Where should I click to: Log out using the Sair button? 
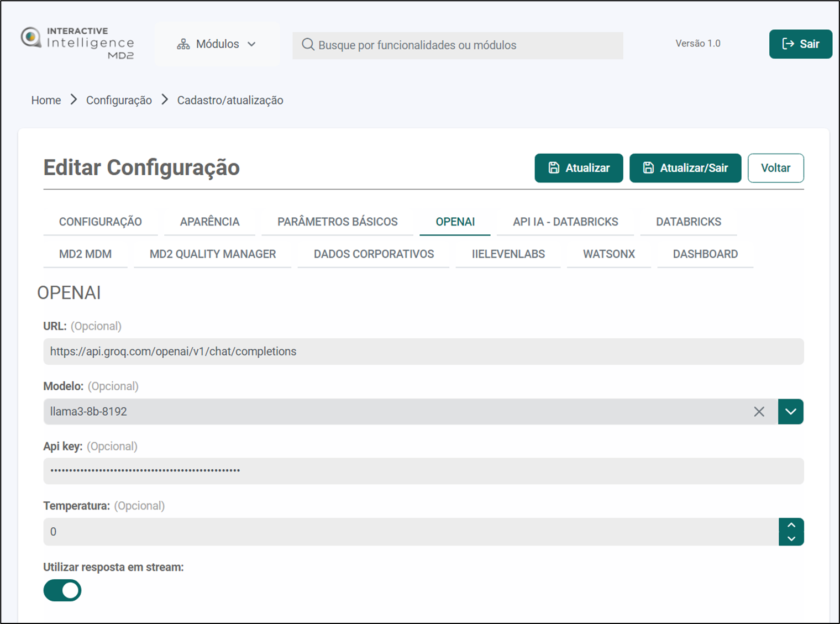[800, 44]
